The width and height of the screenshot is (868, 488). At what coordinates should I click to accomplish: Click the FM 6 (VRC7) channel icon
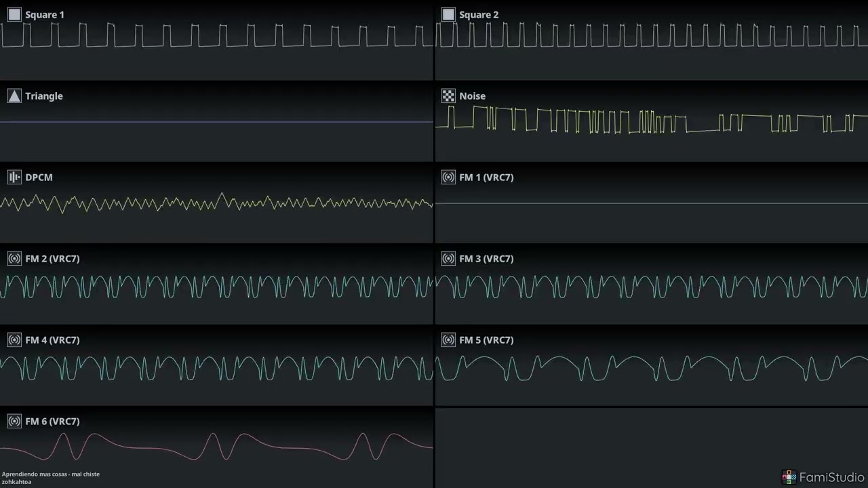click(x=14, y=421)
